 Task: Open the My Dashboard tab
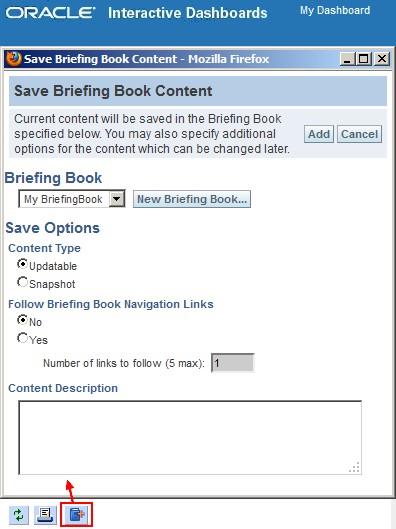(x=335, y=10)
